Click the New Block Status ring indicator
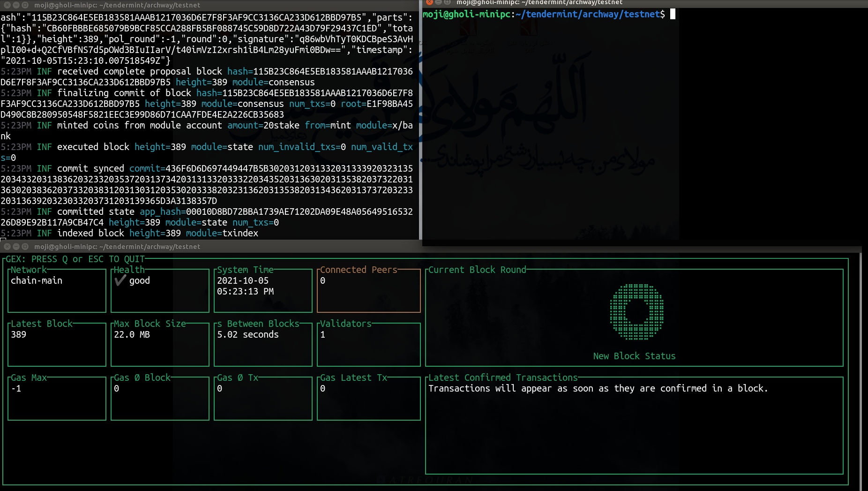The width and height of the screenshot is (868, 491). 636,311
